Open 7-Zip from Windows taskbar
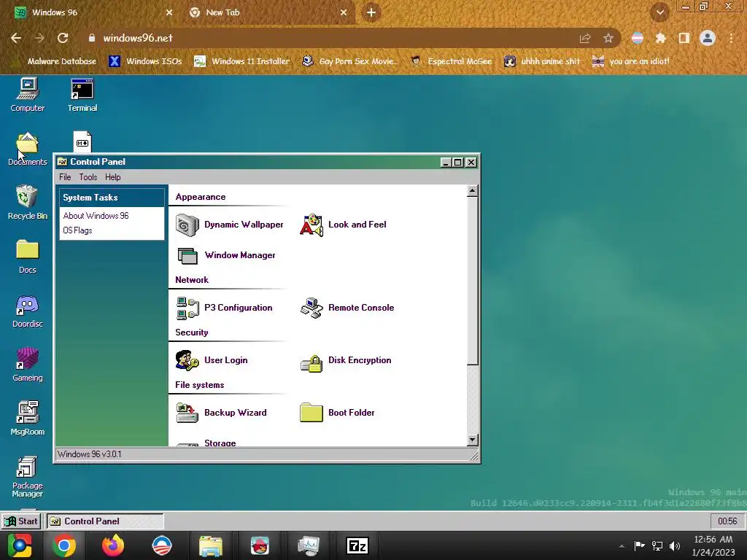 357,545
